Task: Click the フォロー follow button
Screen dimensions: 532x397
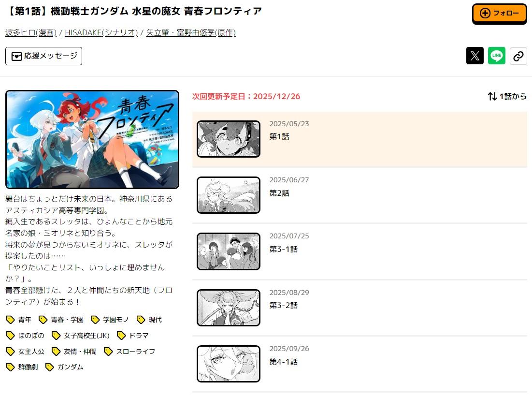Action: pyautogui.click(x=499, y=14)
